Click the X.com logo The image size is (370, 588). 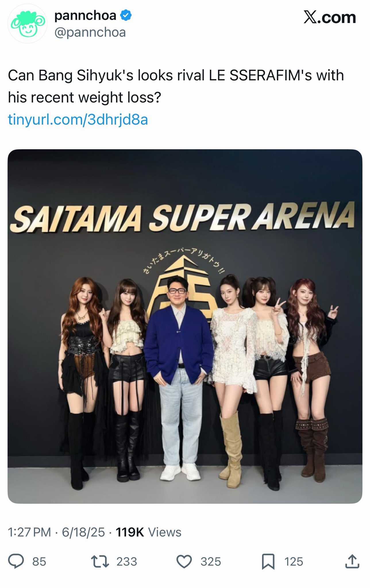(330, 18)
